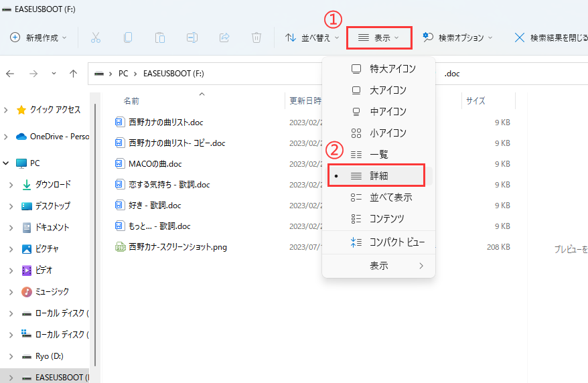Click the search box containing .doc
This screenshot has height=383, width=588.
point(512,74)
